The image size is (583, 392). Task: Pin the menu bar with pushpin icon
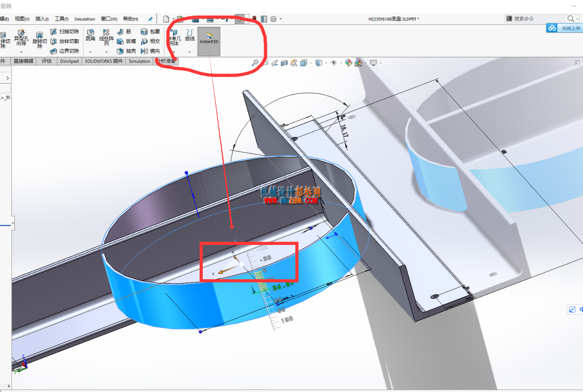coord(150,19)
